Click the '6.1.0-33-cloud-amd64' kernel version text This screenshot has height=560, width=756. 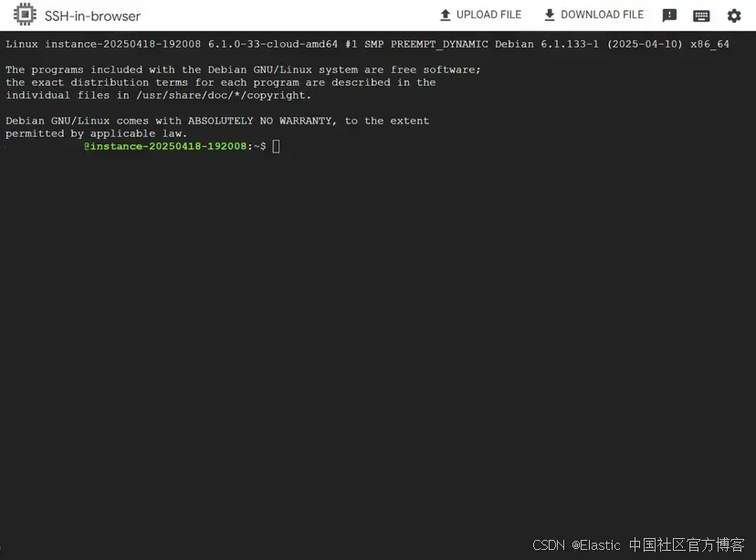(x=273, y=45)
